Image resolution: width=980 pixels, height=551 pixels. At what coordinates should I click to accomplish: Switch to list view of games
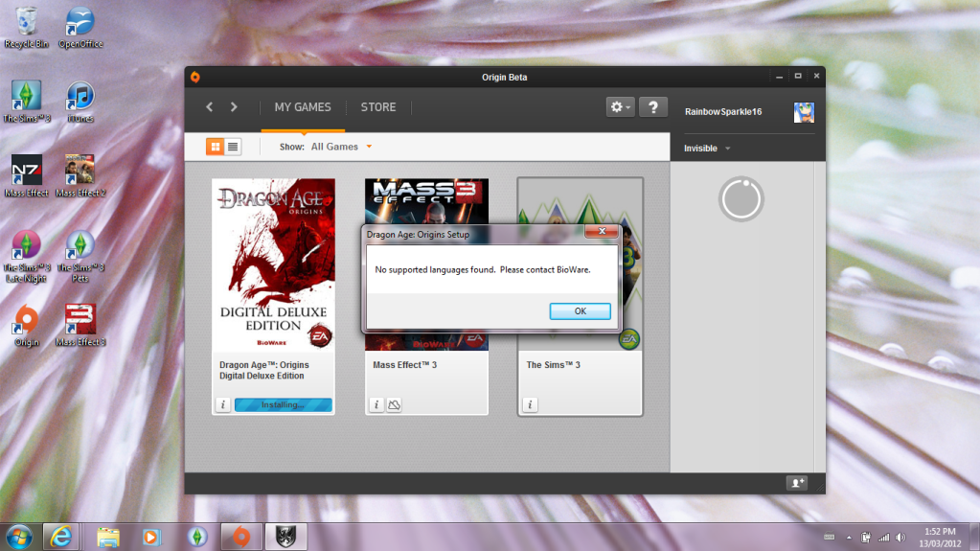(233, 147)
